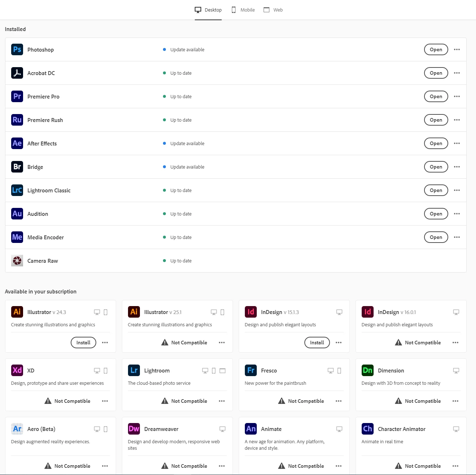Click the After Effects app icon
Screen dimensions: 476x475
[17, 143]
